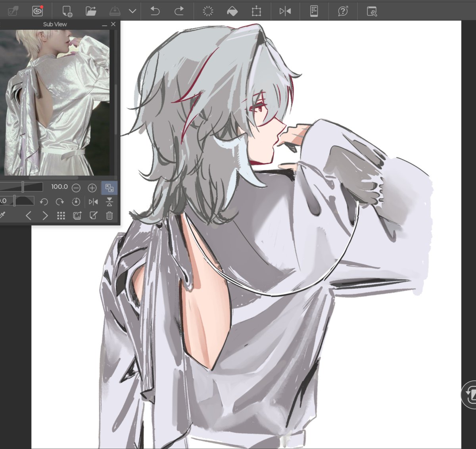Viewport: 476px width, 449px height.
Task: Click the Sub View panel title
Action: point(55,24)
